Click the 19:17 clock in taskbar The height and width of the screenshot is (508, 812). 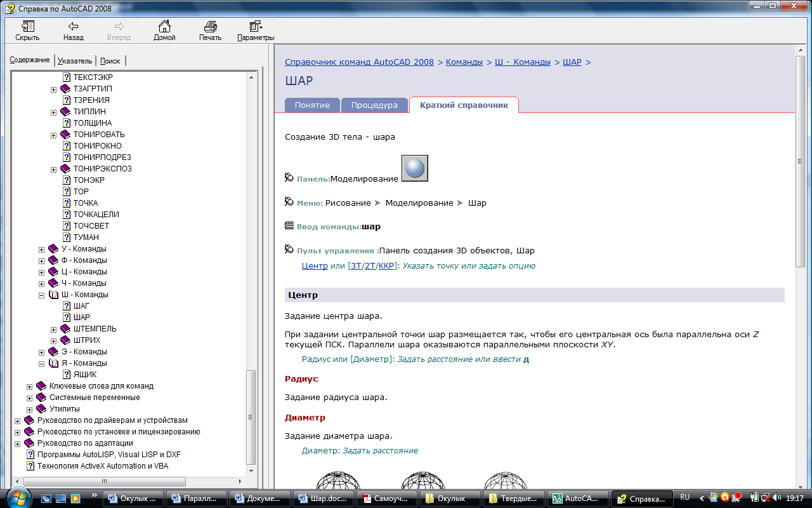[x=794, y=498]
